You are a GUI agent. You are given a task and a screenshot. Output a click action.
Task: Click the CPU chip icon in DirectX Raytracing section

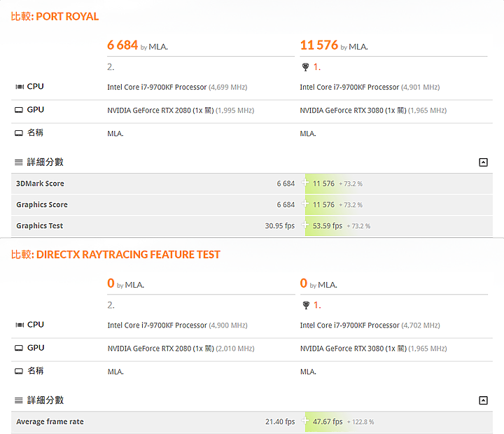pos(20,325)
